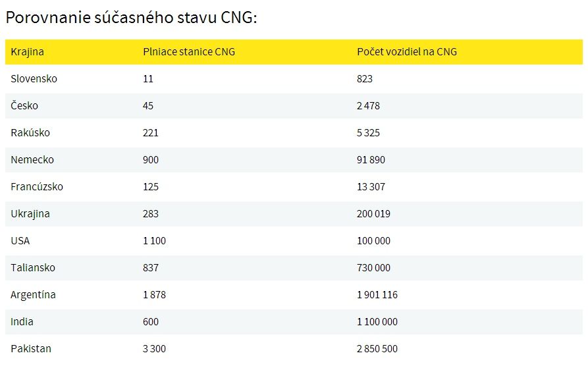Image resolution: width=588 pixels, height=372 pixels.
Task: Click the station count 3 300
Action: (154, 349)
